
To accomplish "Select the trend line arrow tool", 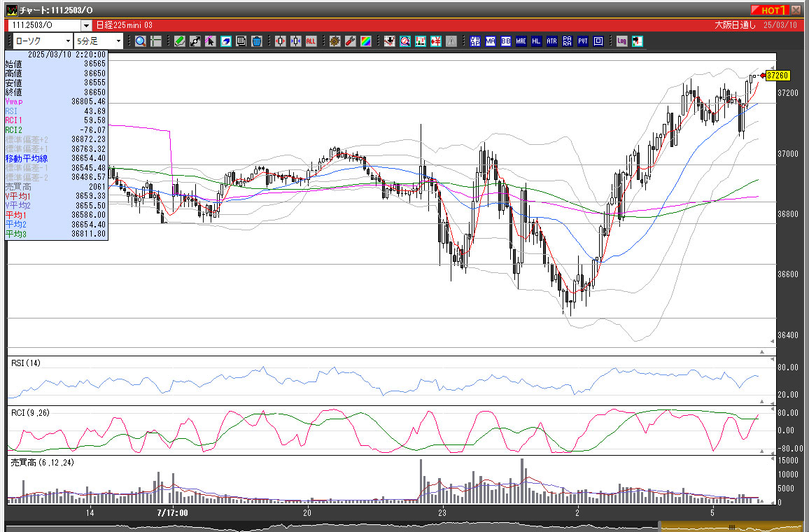I will click(x=195, y=41).
